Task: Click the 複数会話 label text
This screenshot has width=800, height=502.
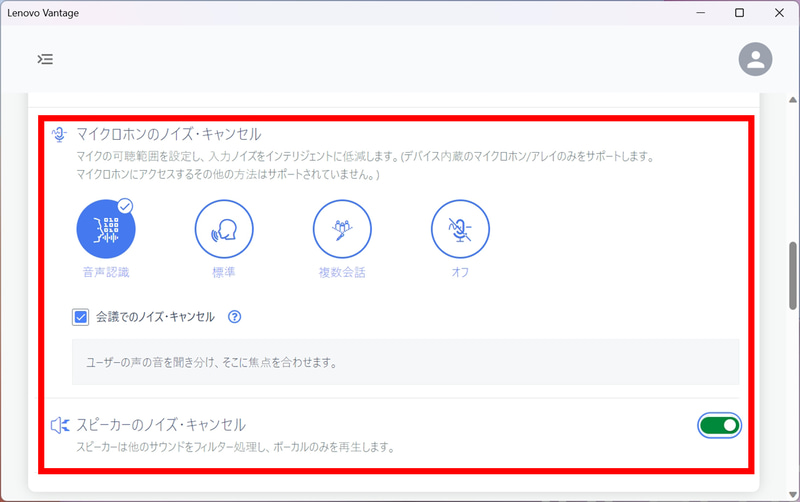Action: click(x=342, y=272)
